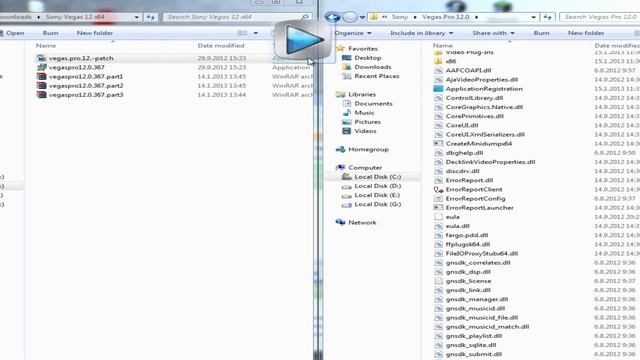Open Videos library

365,131
